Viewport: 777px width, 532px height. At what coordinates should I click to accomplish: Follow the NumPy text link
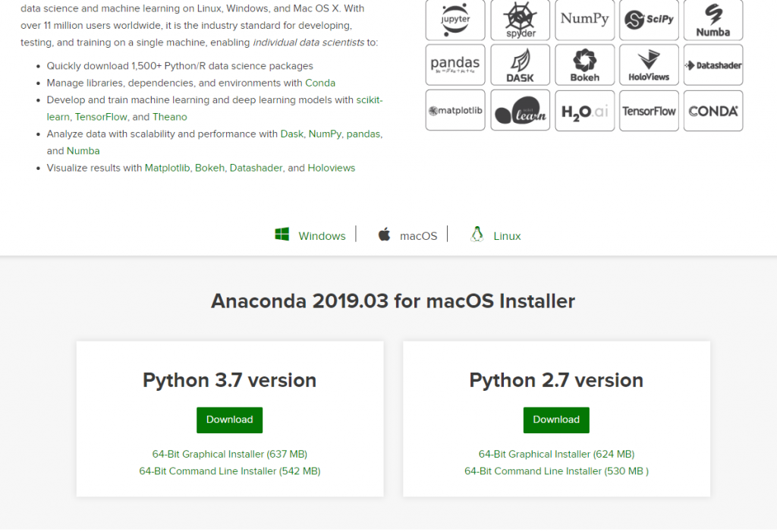(325, 134)
